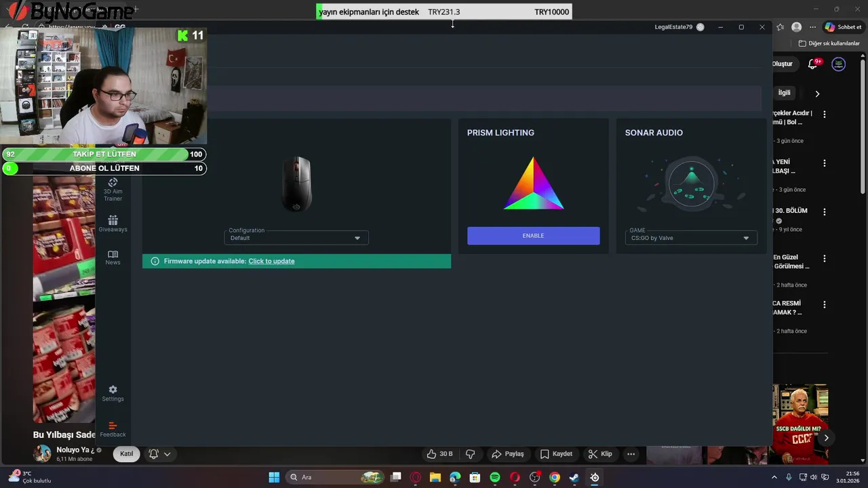Screen dimensions: 868x488
Task: Click the 'Paylaş' share button
Action: 508,454
